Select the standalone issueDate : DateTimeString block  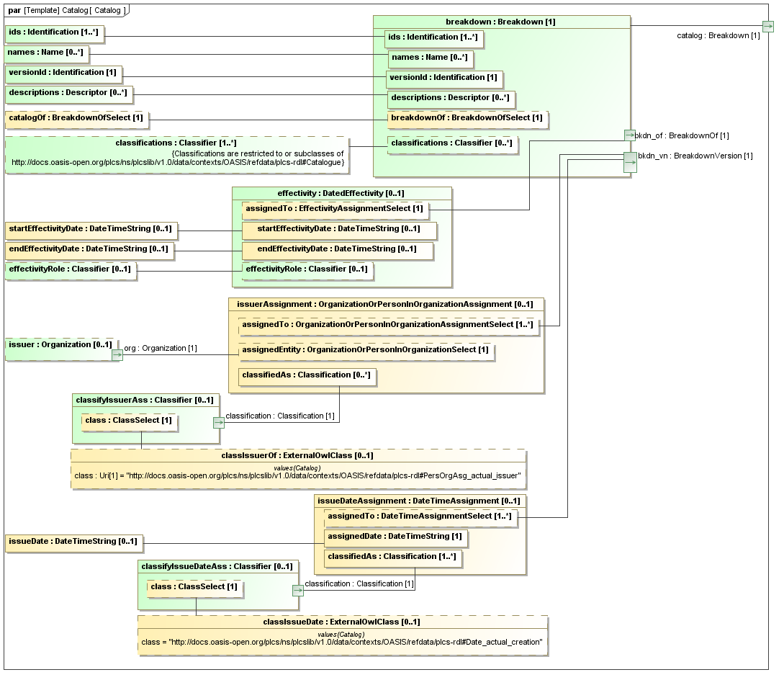click(x=72, y=541)
